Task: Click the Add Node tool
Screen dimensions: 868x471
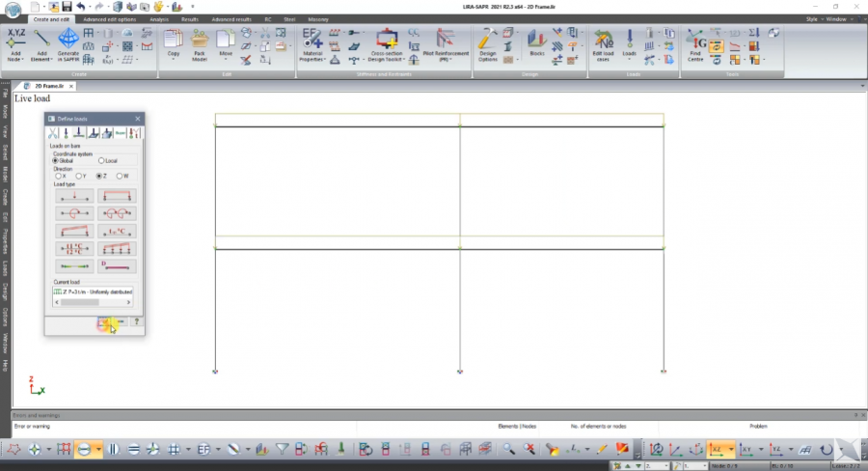Action: point(16,42)
